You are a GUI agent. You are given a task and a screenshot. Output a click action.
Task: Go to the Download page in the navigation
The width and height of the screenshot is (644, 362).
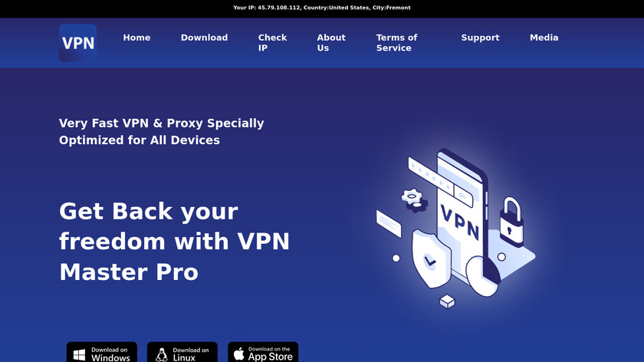click(204, 38)
